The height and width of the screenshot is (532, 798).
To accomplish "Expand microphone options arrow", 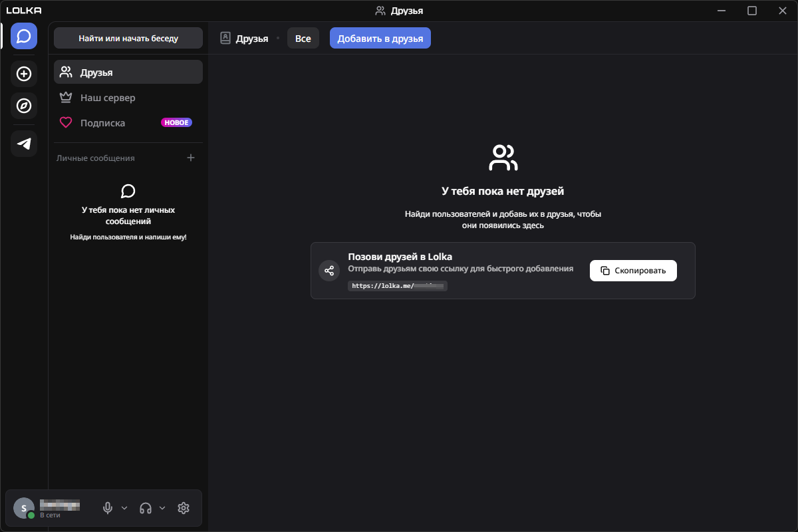I will click(124, 508).
